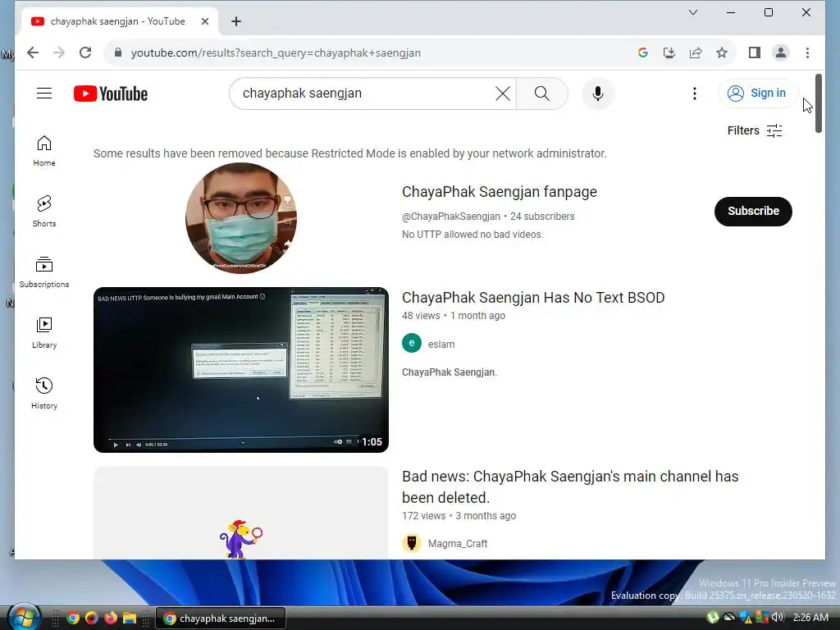Viewport: 840px width, 630px height.
Task: Go forward in Chrome
Action: coord(59,52)
